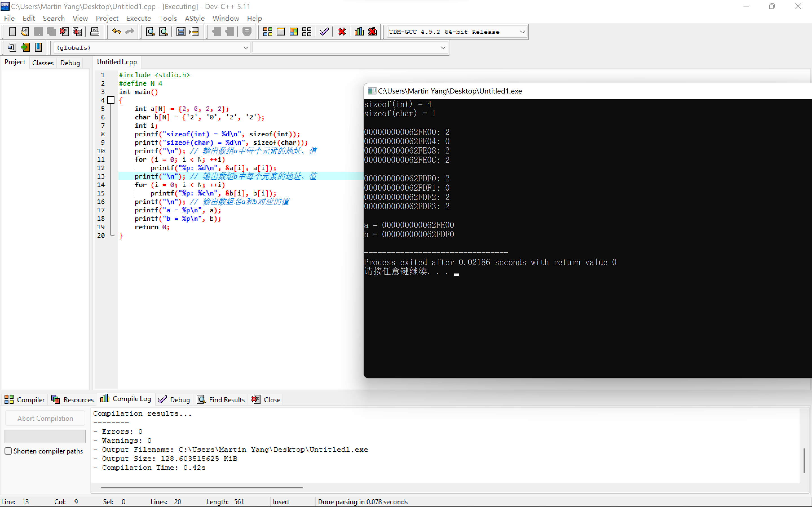Enable Shorten compiler paths checkbox

8,451
